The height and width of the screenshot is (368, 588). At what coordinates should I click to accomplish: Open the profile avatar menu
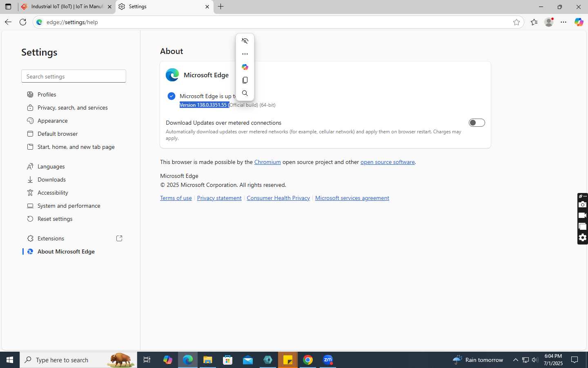coord(549,22)
